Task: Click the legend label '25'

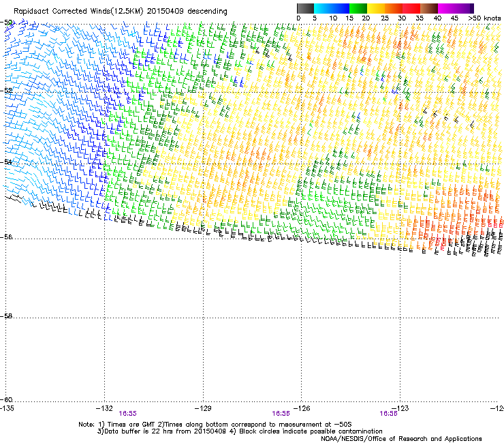Action: [x=385, y=18]
